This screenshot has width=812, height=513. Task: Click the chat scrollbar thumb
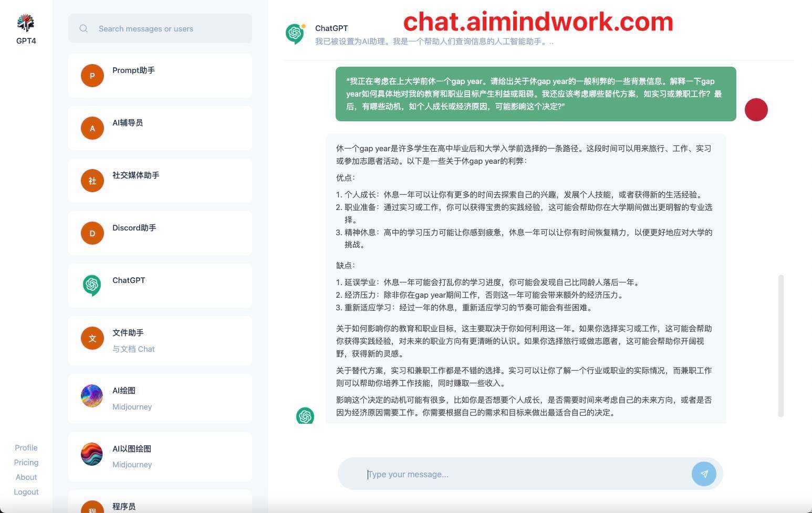click(x=781, y=346)
